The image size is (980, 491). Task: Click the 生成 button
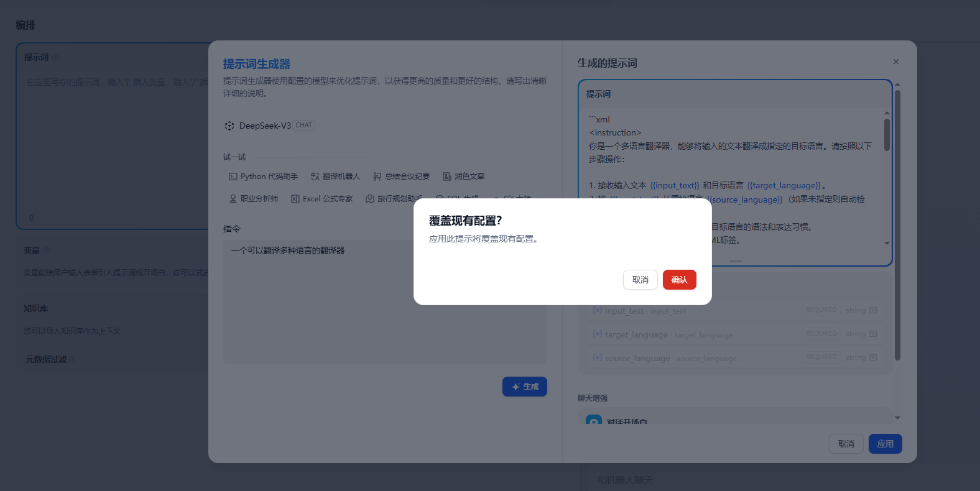point(525,387)
